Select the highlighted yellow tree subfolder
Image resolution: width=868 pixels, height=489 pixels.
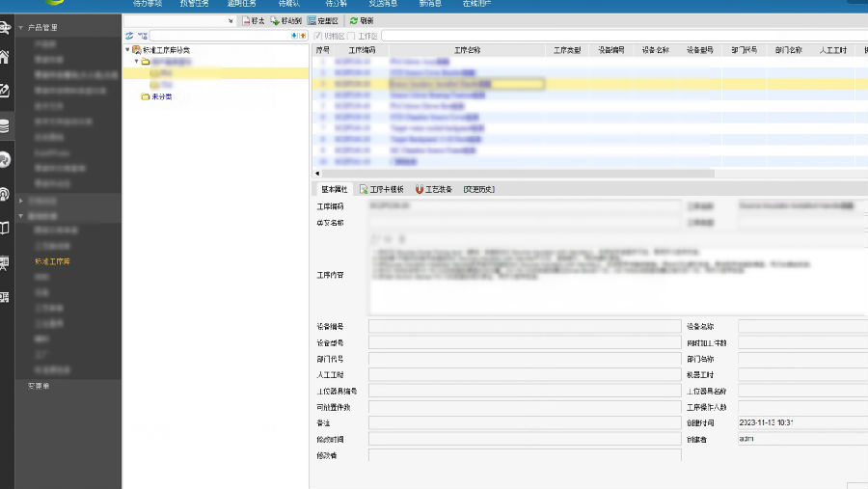(x=216, y=73)
